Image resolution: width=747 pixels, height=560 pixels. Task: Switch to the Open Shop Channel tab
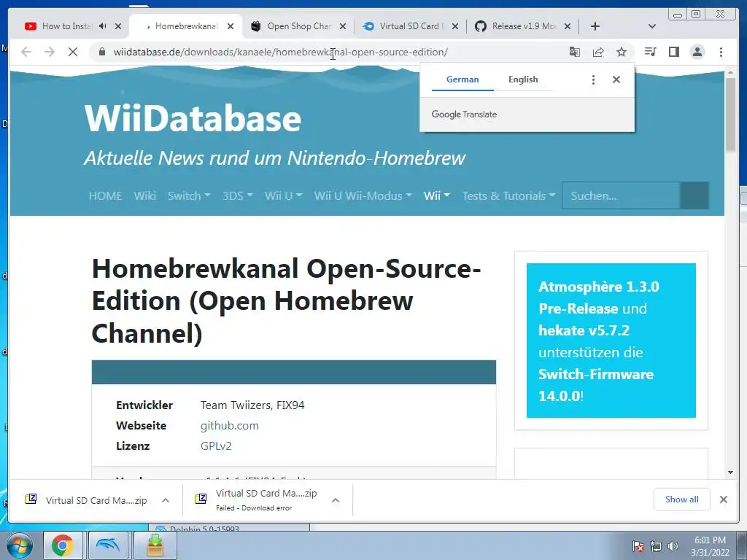coord(298,26)
